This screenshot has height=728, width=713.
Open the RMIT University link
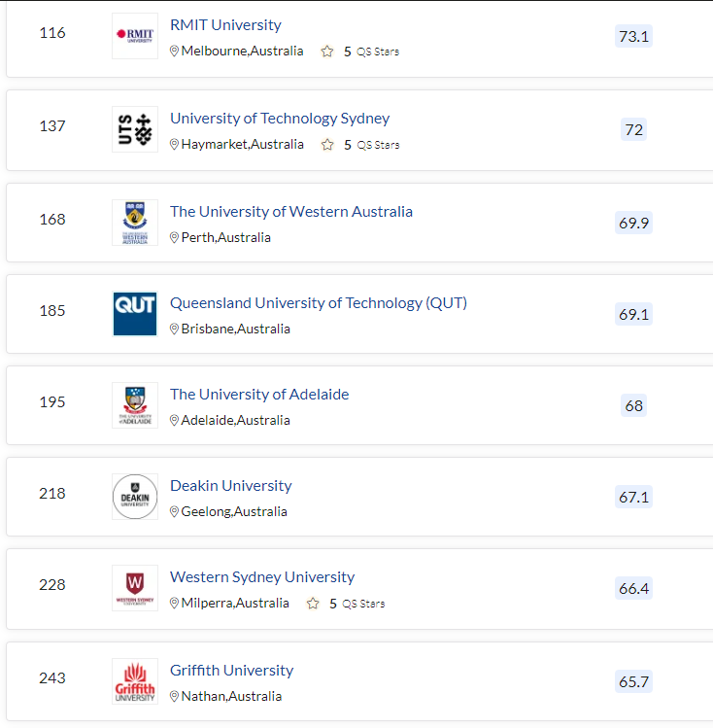pyautogui.click(x=225, y=25)
